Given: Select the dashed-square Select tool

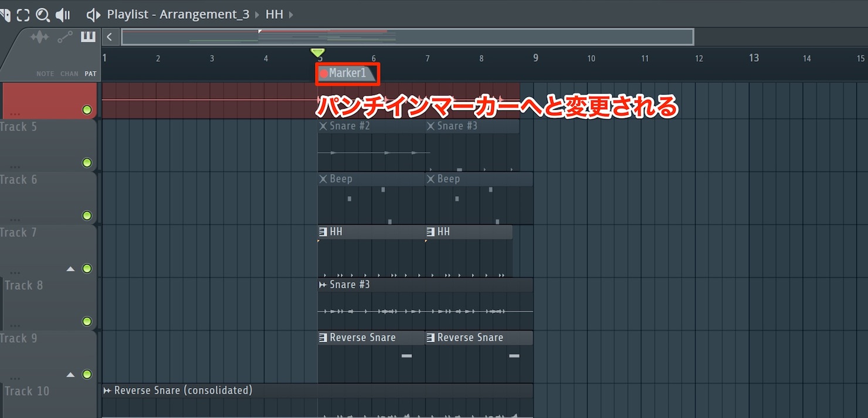Looking at the screenshot, I should pos(23,15).
